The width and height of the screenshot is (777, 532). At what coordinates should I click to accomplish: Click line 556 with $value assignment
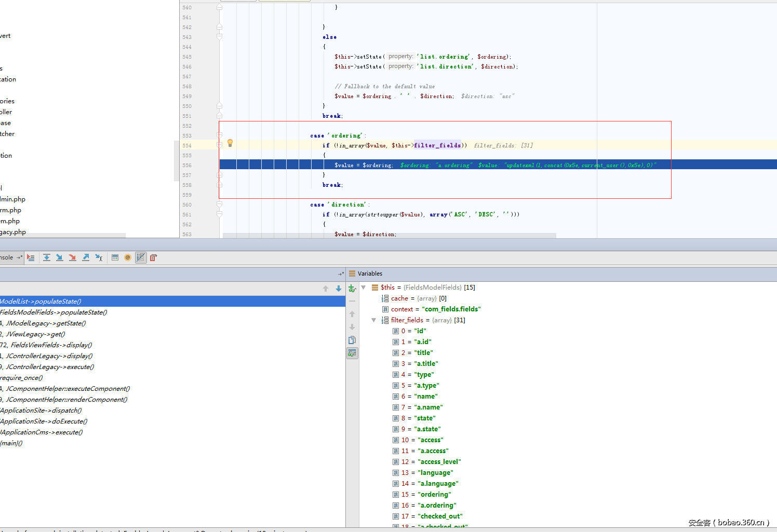coord(364,165)
